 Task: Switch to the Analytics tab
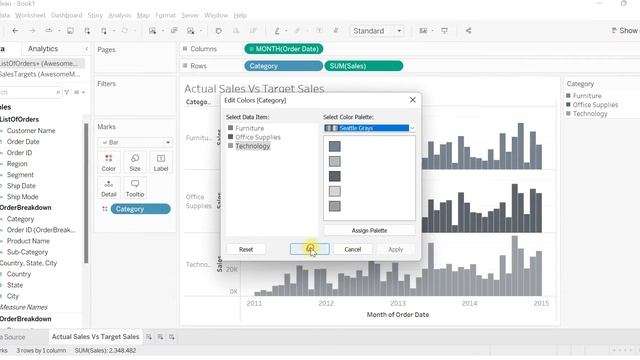pos(43,49)
